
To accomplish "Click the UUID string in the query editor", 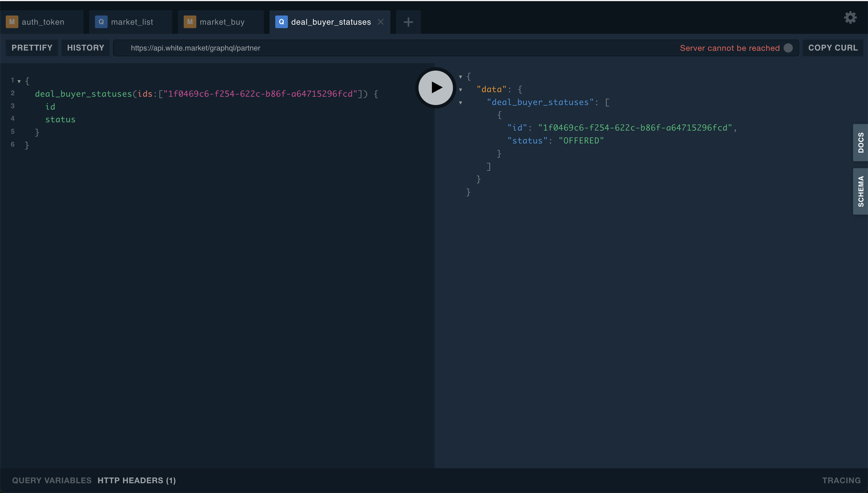I will [260, 94].
